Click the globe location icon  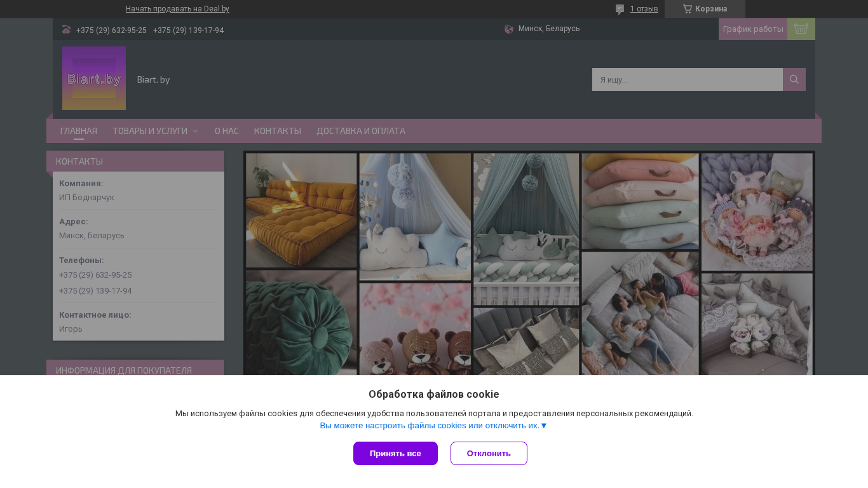point(509,29)
